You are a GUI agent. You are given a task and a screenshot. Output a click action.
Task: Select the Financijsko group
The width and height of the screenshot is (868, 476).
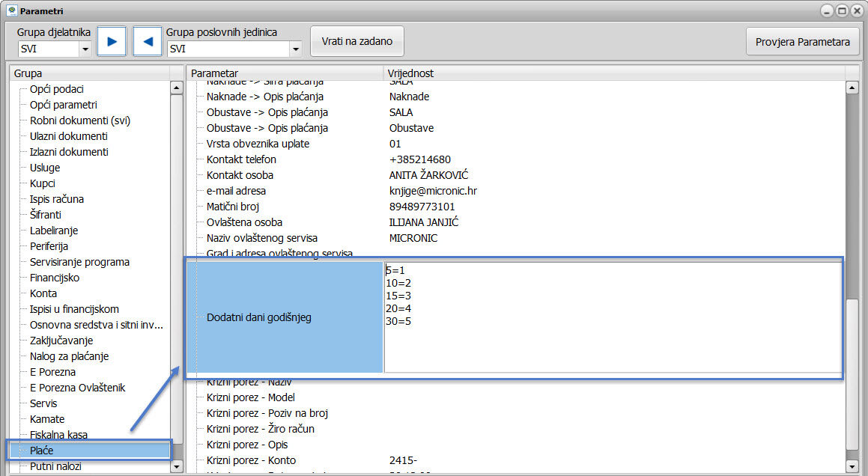click(x=54, y=278)
